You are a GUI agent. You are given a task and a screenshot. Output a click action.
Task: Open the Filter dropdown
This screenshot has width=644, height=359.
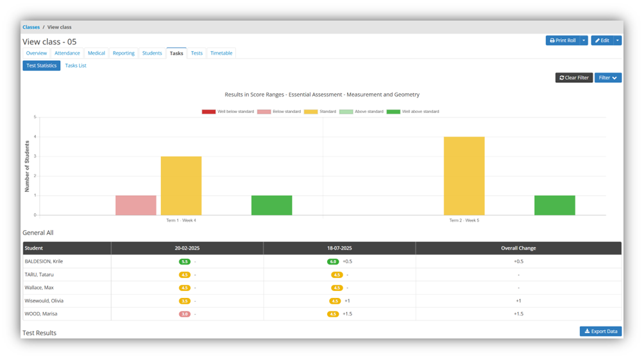[x=607, y=78]
